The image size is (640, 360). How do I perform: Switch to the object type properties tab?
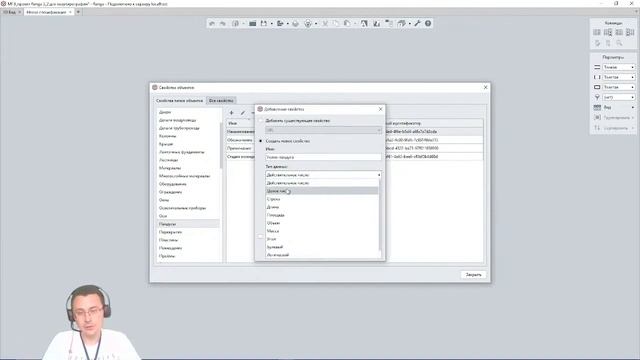(180, 100)
